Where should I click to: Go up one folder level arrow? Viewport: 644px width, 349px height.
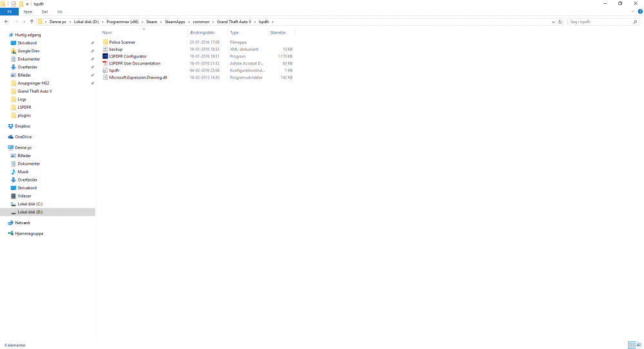32,22
